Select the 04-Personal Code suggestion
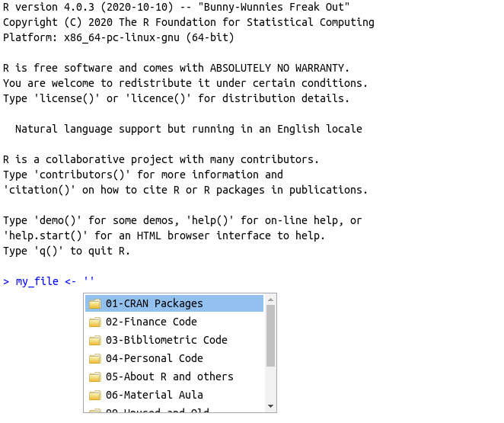This screenshot has width=504, height=423. coord(154,359)
